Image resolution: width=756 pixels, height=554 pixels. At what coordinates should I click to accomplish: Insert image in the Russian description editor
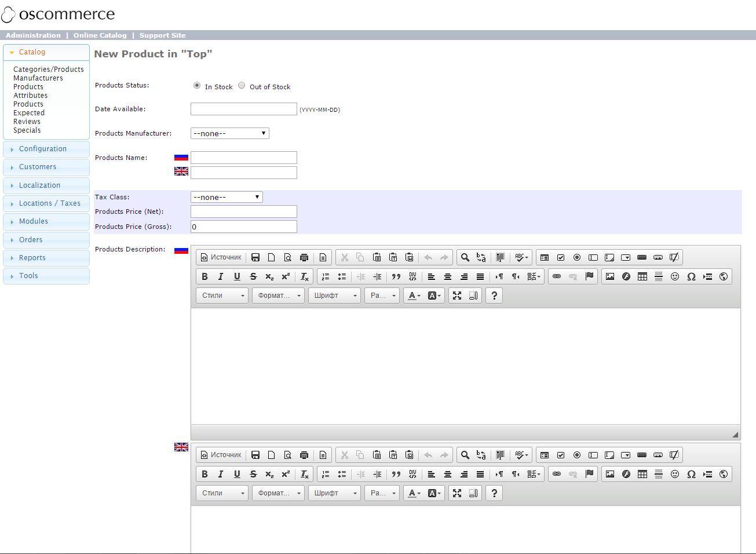click(609, 276)
